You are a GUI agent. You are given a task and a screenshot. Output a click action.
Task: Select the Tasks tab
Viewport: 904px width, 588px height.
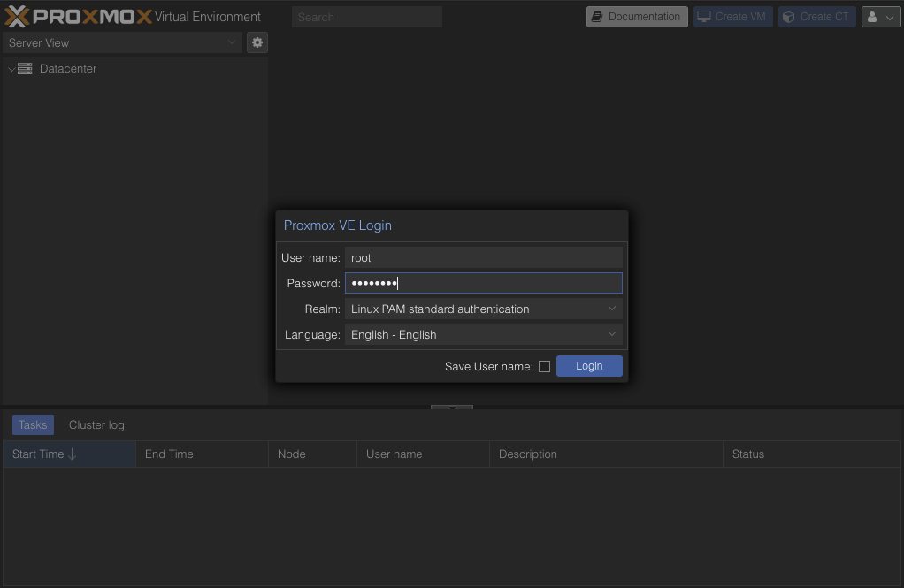pyautogui.click(x=33, y=425)
